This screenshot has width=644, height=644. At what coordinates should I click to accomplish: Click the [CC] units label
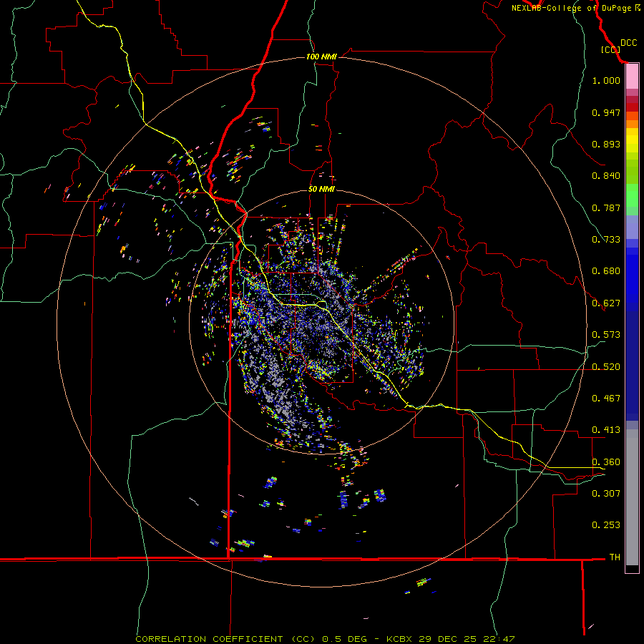(611, 49)
